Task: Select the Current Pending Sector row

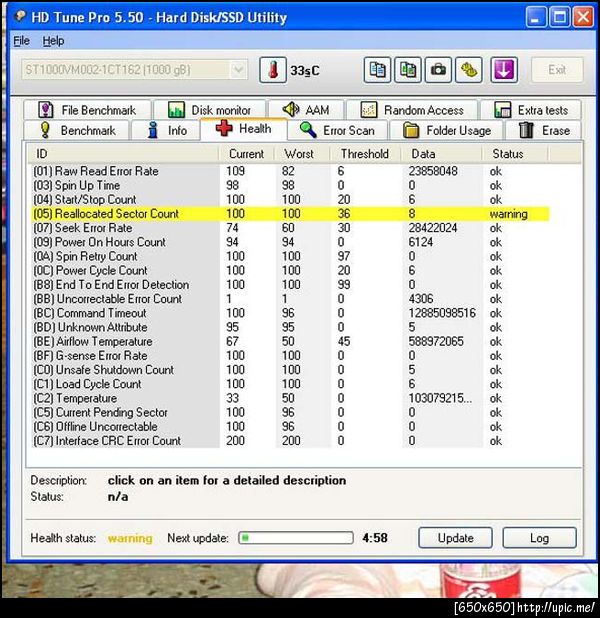Action: [290, 412]
